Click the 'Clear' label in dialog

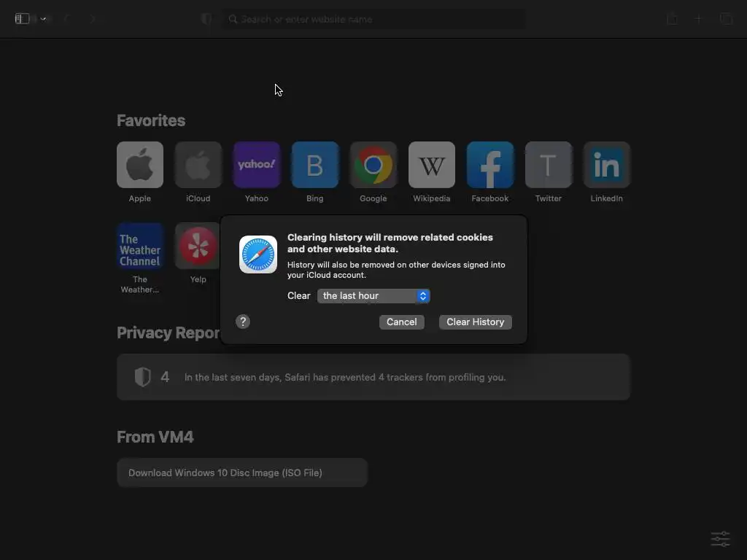point(298,296)
